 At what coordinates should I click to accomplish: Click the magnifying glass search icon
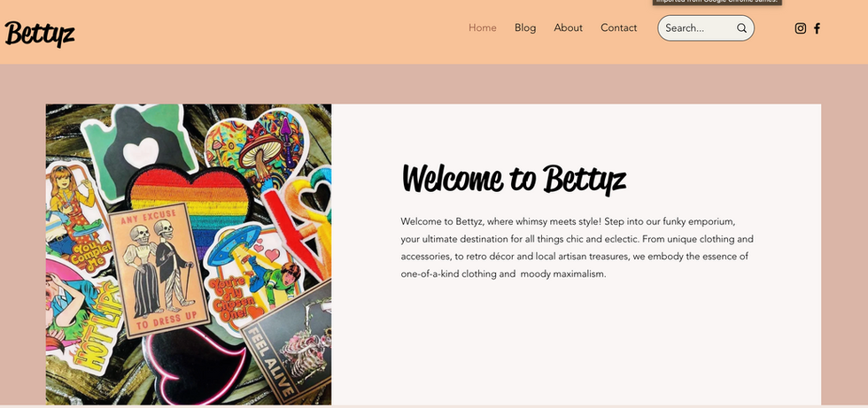(x=741, y=28)
